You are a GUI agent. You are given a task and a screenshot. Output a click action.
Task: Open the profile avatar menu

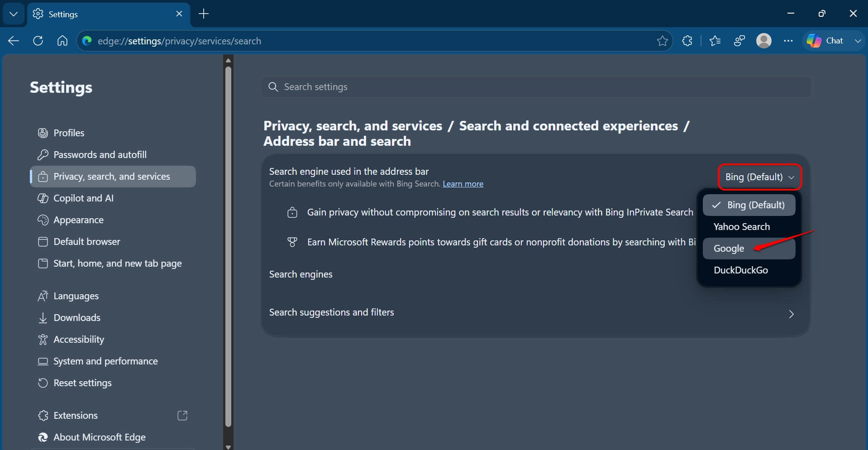point(764,41)
